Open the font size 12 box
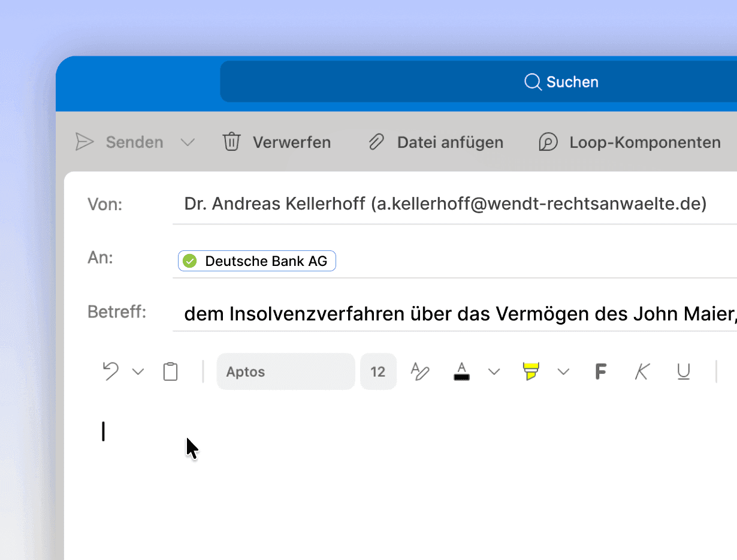Screen dimensions: 737x560 (378, 371)
